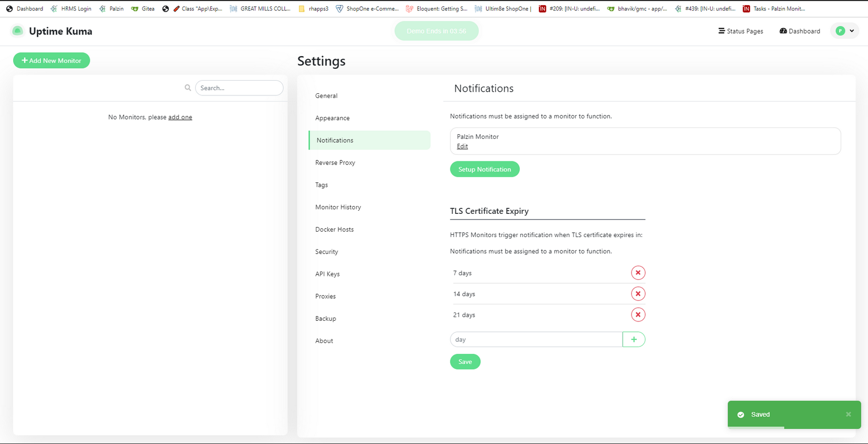This screenshot has height=444, width=868.
Task: Edit the Palzin Monitor notification
Action: point(462,146)
